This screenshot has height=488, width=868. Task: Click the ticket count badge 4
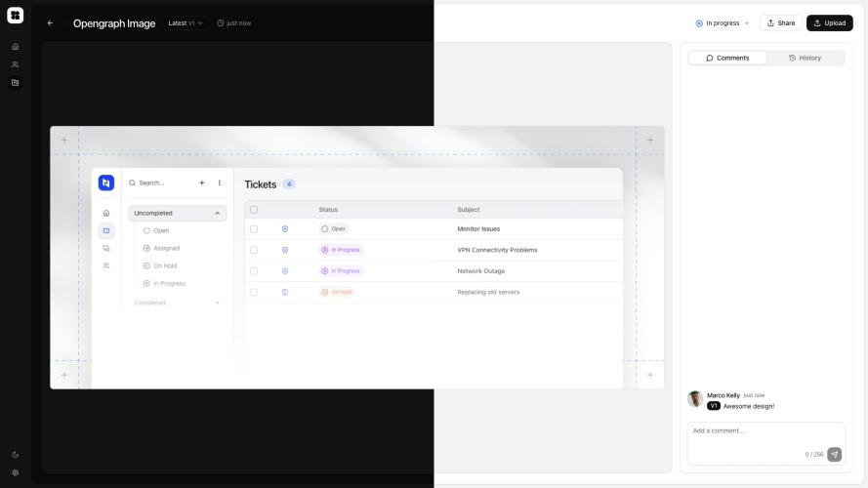tap(289, 184)
